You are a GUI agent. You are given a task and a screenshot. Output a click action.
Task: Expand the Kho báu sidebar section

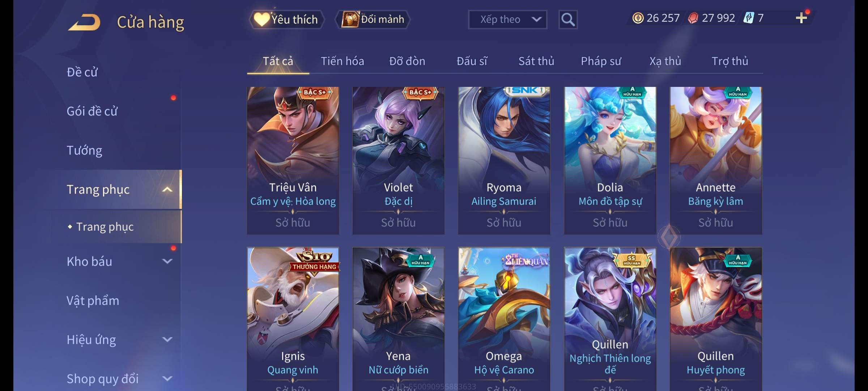pos(167,261)
